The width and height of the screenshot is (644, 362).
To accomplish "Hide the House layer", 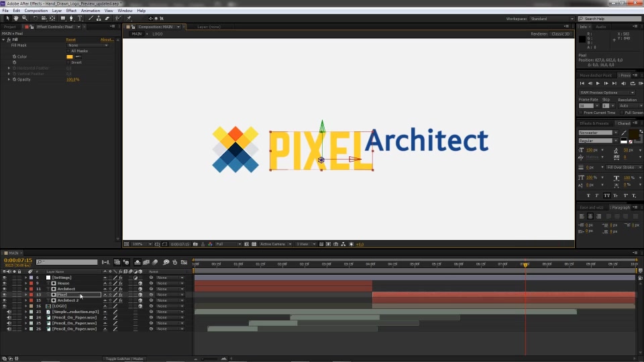I will (x=5, y=283).
